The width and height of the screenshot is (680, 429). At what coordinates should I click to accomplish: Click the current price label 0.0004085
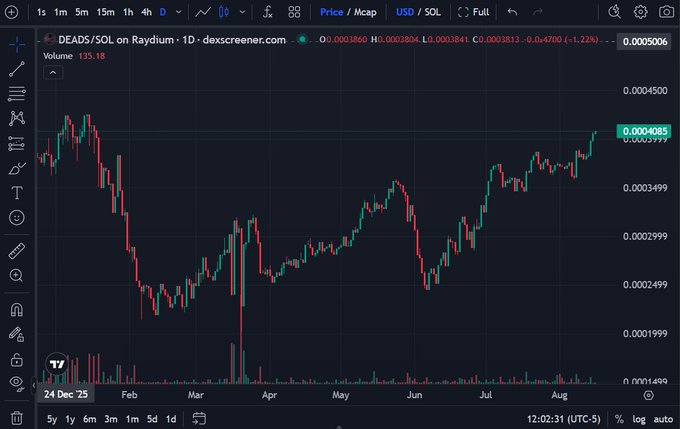pyautogui.click(x=644, y=131)
